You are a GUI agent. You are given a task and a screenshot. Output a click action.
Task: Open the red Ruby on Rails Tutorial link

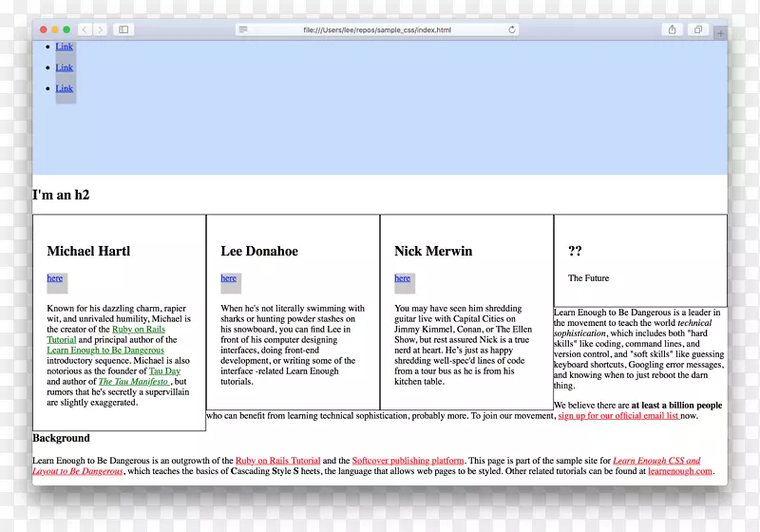pyautogui.click(x=277, y=461)
